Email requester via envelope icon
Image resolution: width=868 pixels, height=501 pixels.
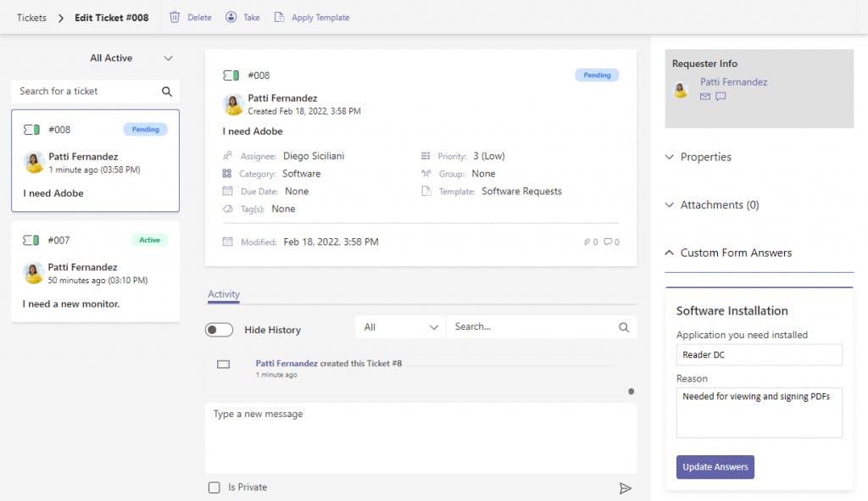tap(705, 97)
